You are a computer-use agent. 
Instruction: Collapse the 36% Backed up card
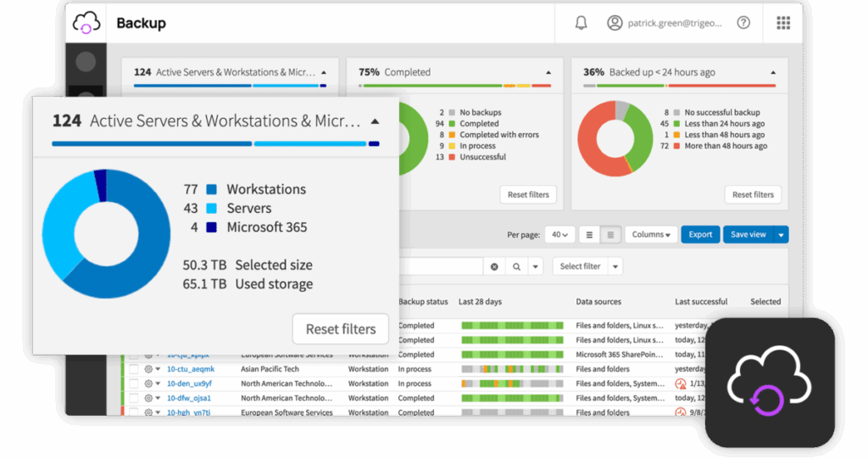pyautogui.click(x=773, y=73)
